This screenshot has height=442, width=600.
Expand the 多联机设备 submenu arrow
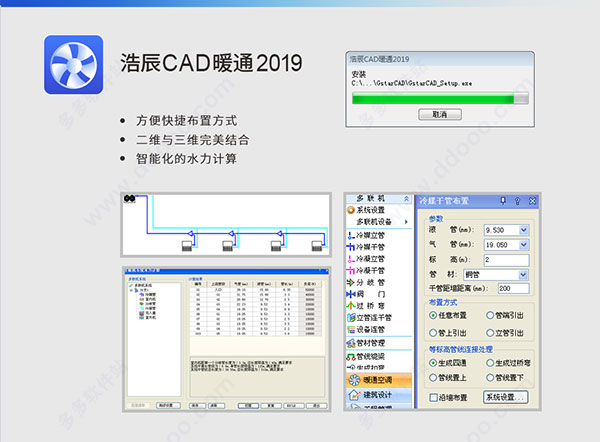pos(406,222)
